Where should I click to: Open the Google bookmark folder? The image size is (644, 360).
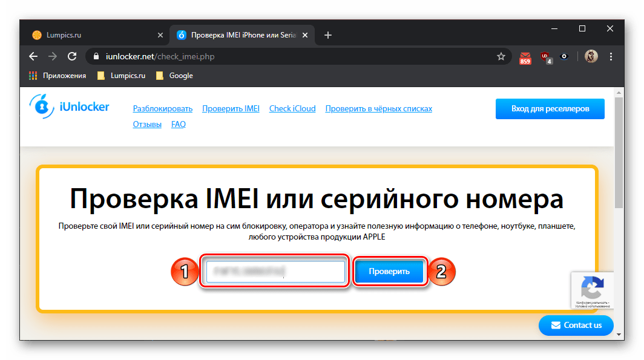[174, 76]
